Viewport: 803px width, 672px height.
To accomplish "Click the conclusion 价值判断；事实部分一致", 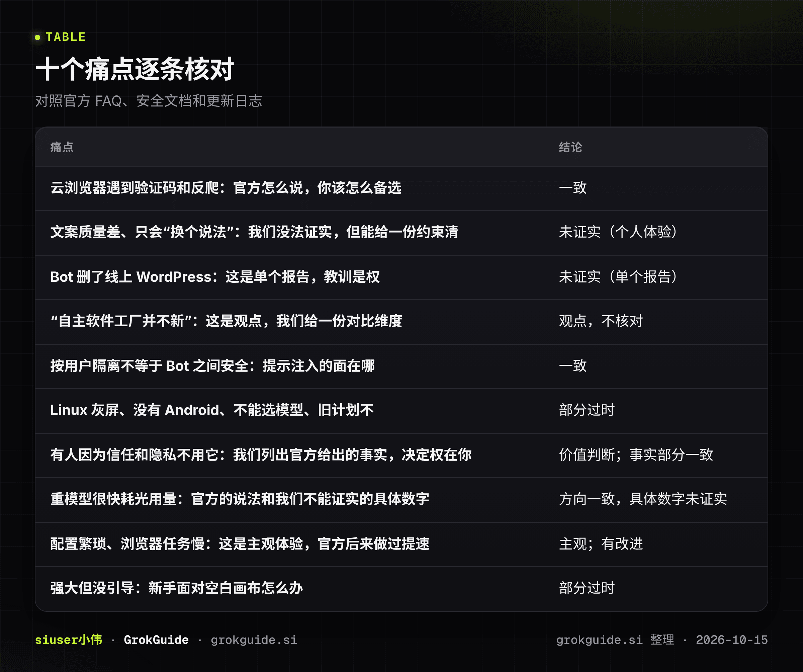I will click(x=636, y=455).
